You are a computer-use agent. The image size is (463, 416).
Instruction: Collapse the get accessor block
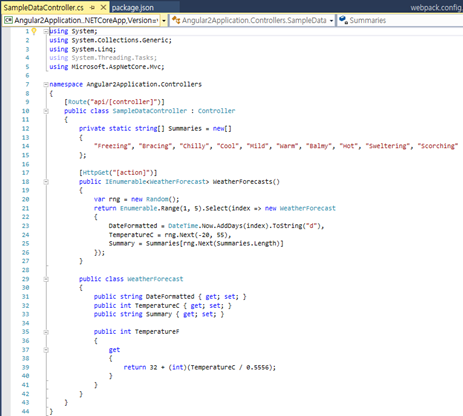pos(46,350)
